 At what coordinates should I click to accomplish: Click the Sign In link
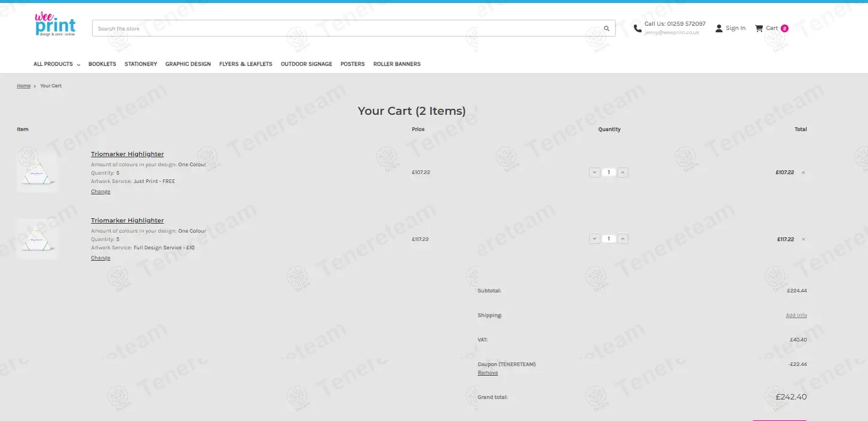point(735,28)
